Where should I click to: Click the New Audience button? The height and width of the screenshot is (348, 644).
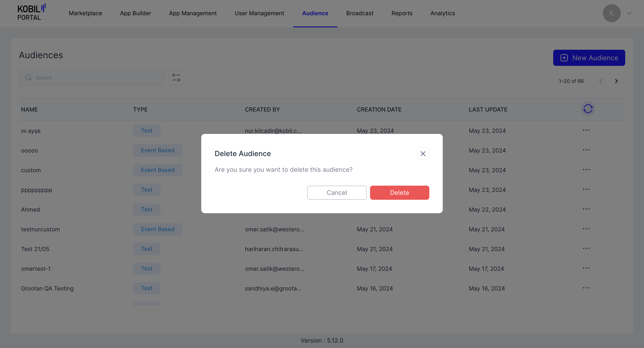(x=589, y=58)
